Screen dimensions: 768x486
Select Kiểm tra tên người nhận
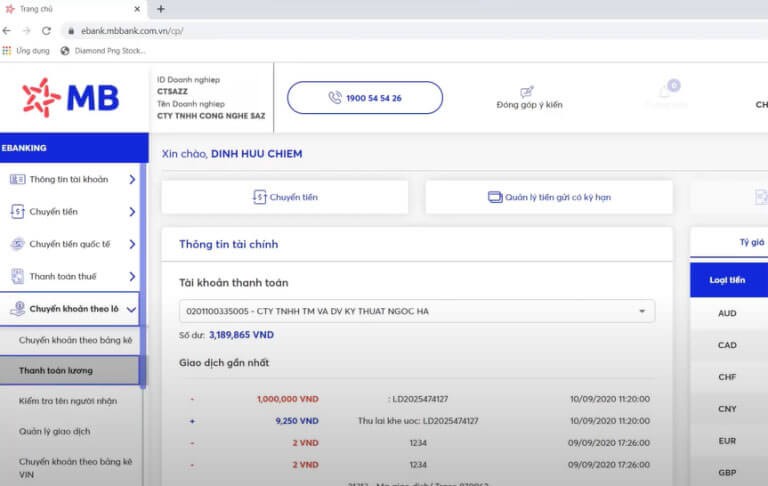[69, 401]
